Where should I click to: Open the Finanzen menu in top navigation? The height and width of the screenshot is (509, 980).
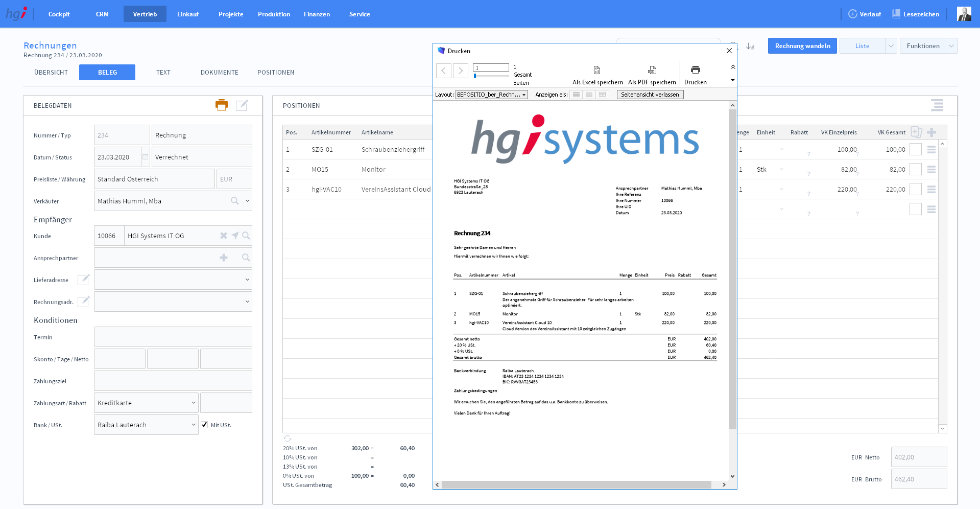tap(317, 14)
